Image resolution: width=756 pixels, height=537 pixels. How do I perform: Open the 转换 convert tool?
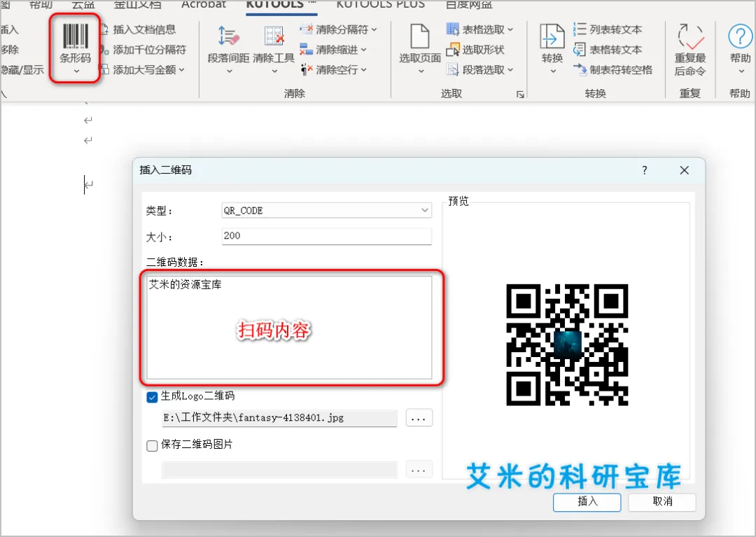(x=552, y=49)
